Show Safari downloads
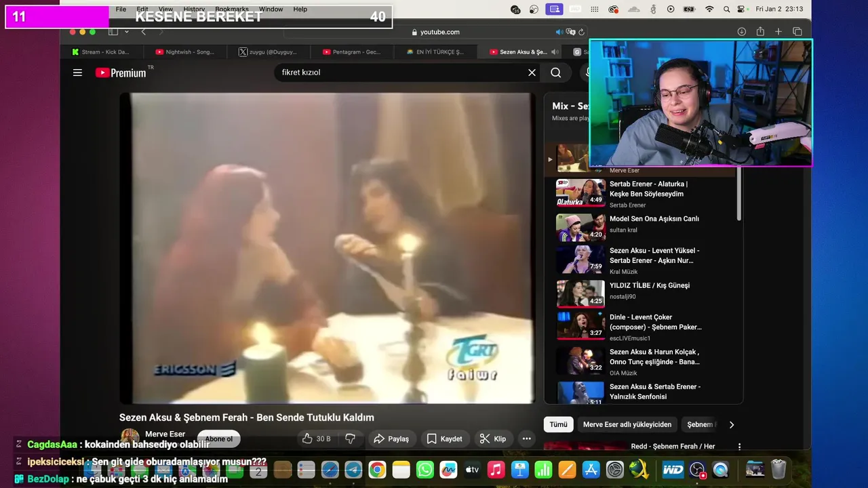This screenshot has width=868, height=488. (x=742, y=32)
